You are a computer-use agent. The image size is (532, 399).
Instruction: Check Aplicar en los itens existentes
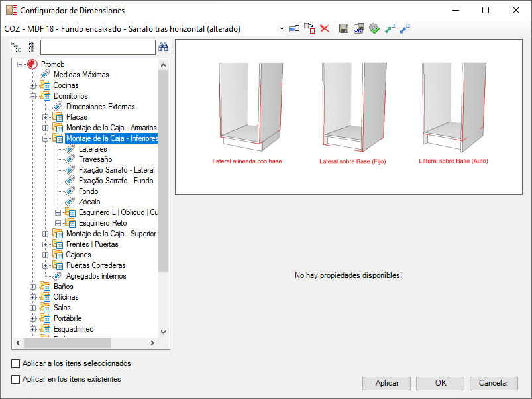click(16, 379)
